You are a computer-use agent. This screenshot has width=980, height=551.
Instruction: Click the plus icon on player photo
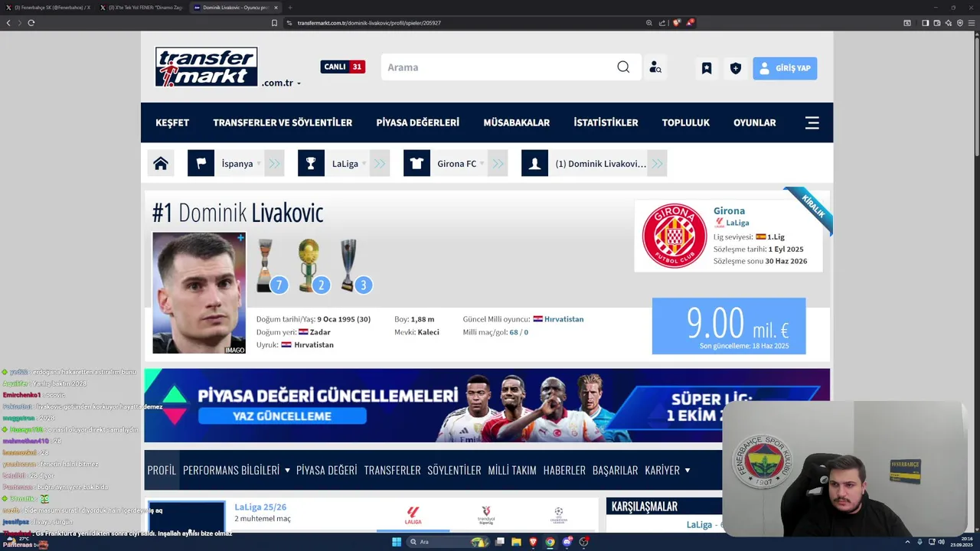click(240, 238)
